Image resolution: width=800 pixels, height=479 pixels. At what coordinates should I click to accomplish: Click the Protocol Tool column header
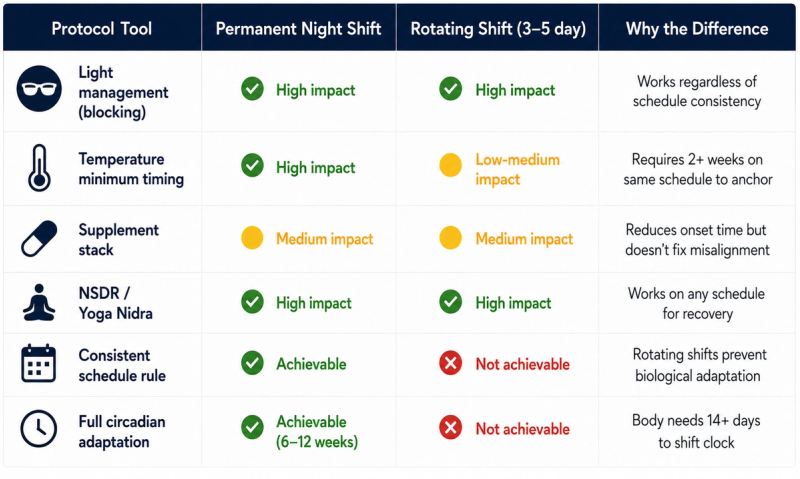pyautogui.click(x=102, y=29)
